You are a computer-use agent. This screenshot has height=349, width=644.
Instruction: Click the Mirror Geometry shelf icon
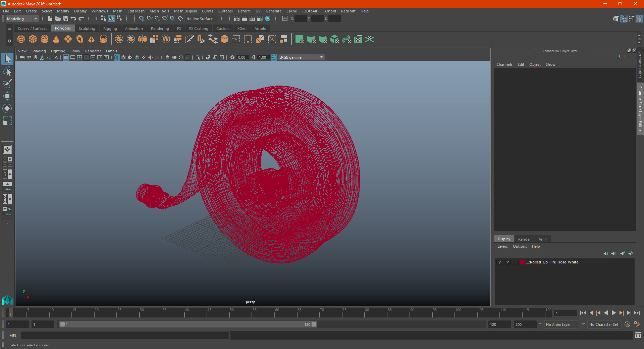[x=143, y=39]
